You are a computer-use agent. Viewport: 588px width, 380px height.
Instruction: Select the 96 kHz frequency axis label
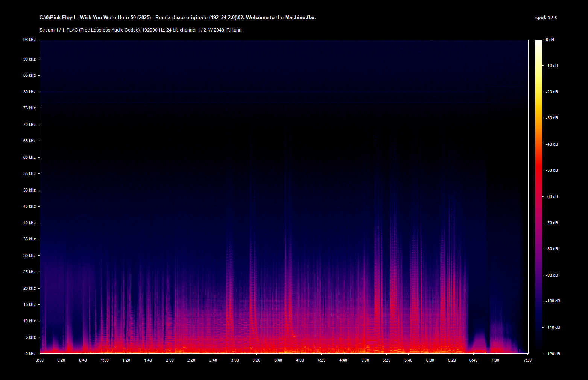[x=29, y=40]
